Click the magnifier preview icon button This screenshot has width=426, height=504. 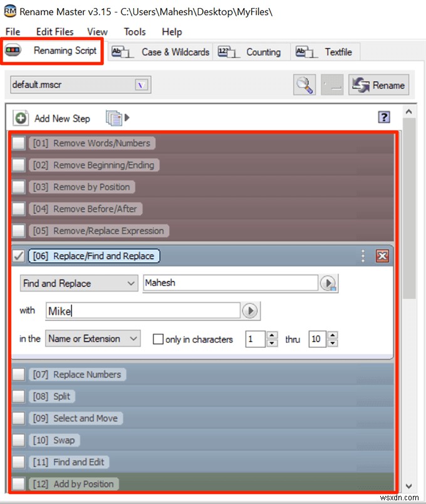pyautogui.click(x=304, y=85)
